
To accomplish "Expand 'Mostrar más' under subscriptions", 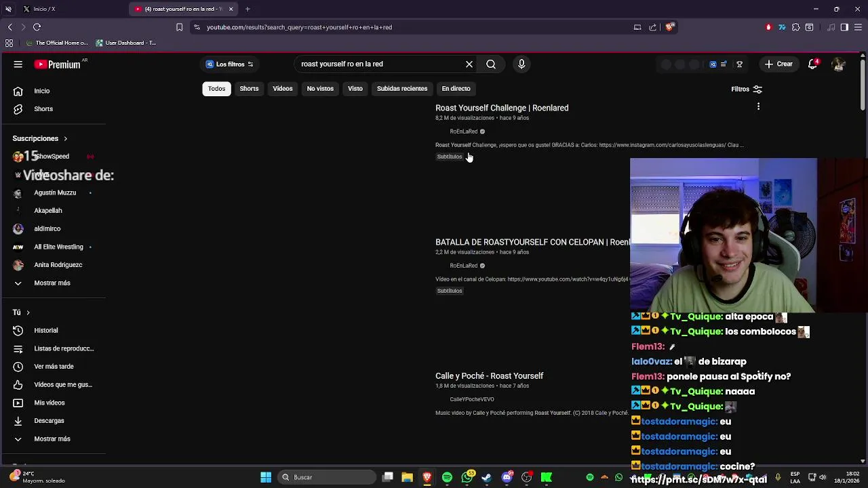I will pyautogui.click(x=53, y=283).
